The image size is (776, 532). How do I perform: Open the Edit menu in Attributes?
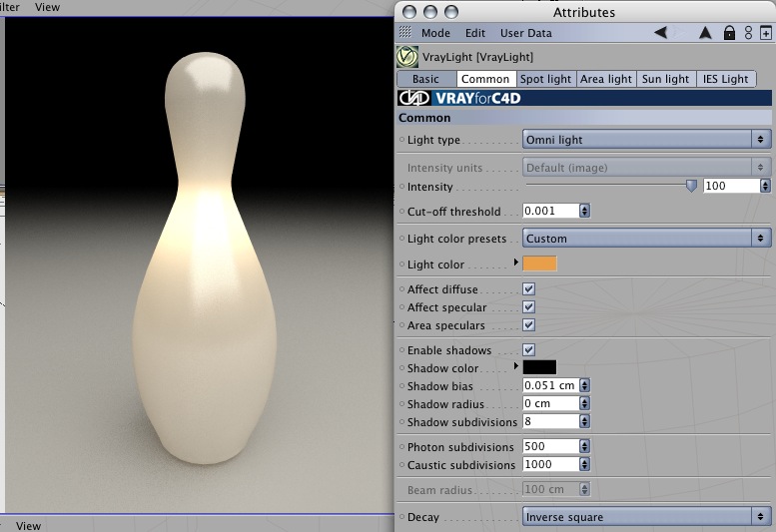475,33
